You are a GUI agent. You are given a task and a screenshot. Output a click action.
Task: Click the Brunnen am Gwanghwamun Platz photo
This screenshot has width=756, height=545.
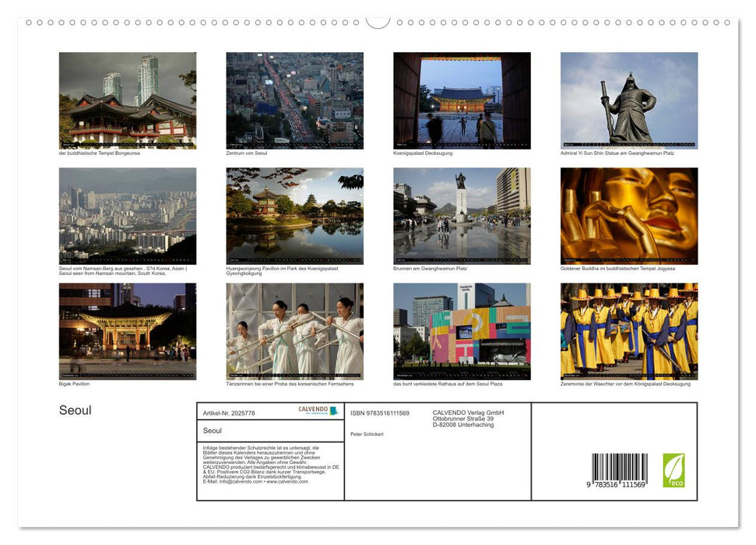(461, 215)
